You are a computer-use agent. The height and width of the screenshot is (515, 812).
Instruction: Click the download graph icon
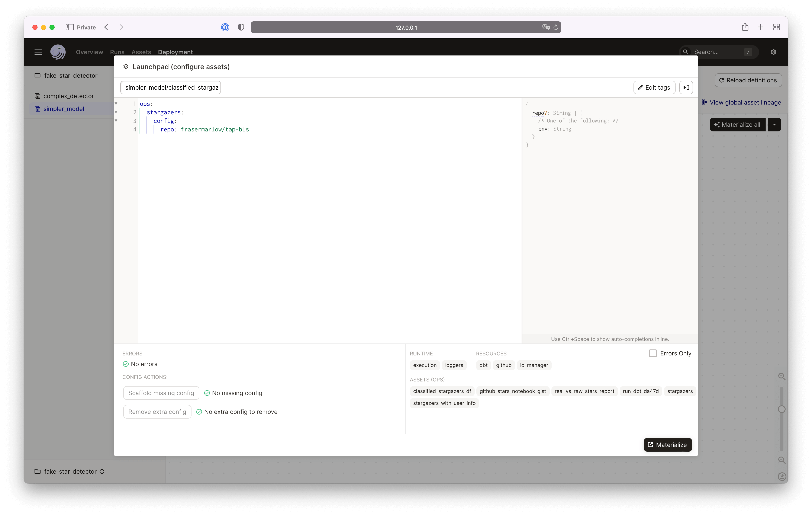pos(782,476)
